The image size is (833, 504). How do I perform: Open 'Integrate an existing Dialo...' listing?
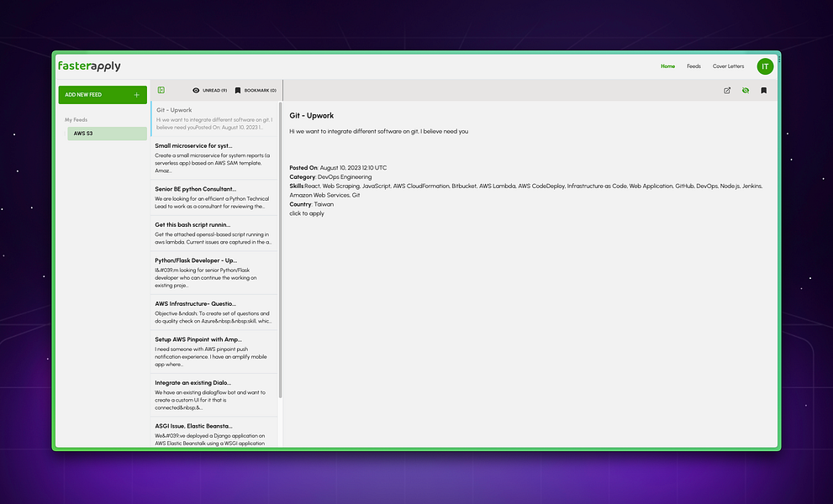(x=214, y=395)
